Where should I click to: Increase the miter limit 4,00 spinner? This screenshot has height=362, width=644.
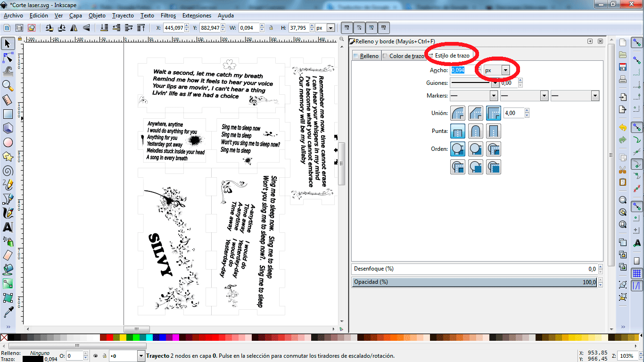pos(527,111)
